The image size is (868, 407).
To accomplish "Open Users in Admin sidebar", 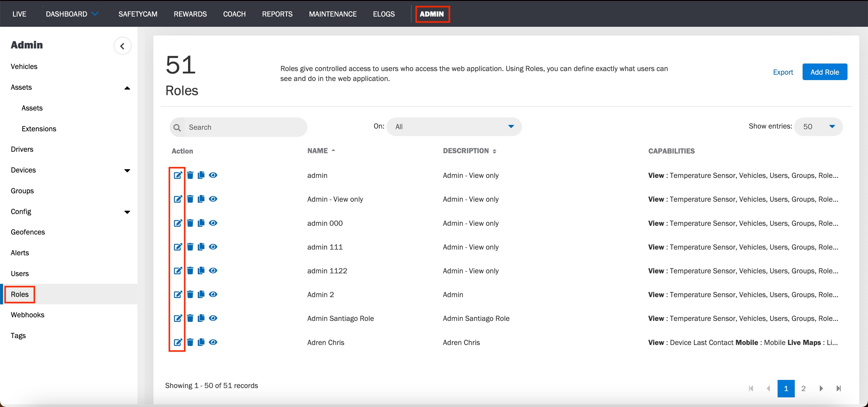I will coord(20,273).
